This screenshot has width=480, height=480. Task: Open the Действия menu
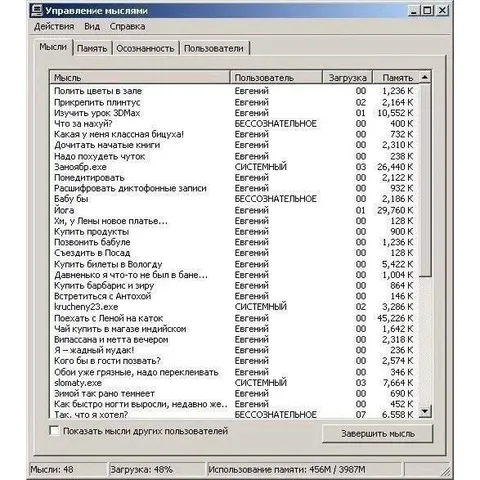point(54,26)
